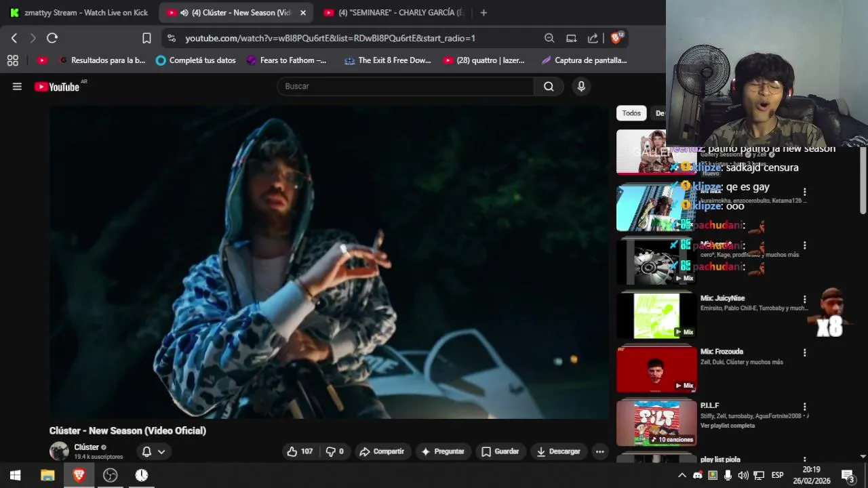This screenshot has height=488, width=868.
Task: Open the YouTube hamburger guide menu
Action: (x=17, y=86)
